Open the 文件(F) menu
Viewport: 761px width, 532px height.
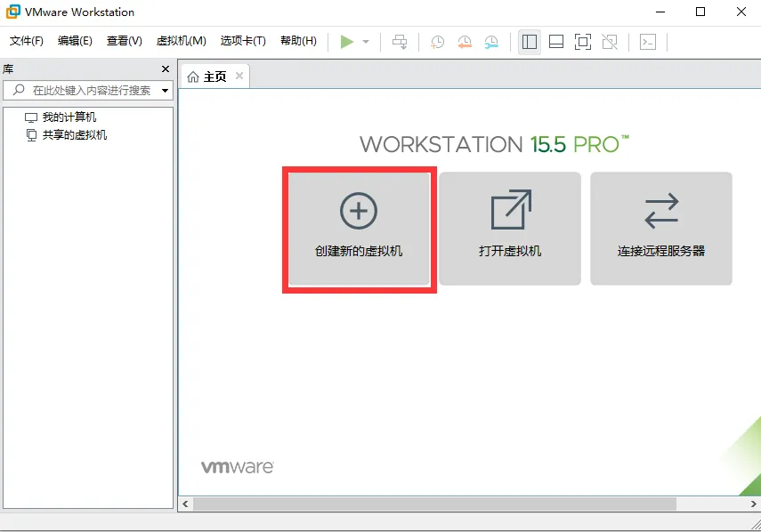(x=26, y=41)
